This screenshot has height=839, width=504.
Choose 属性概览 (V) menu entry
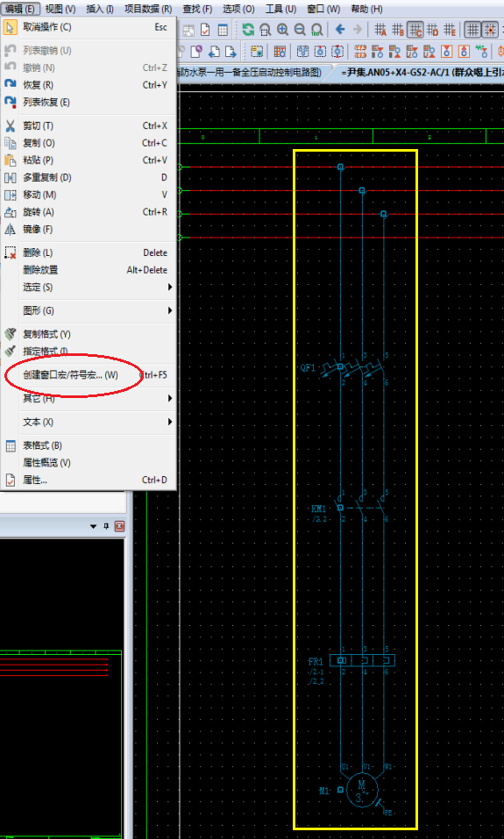89,463
